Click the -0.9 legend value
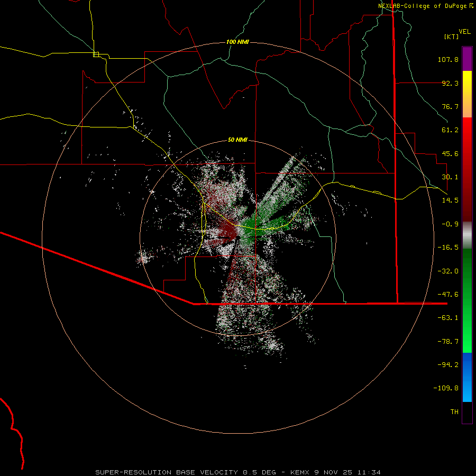 450,224
